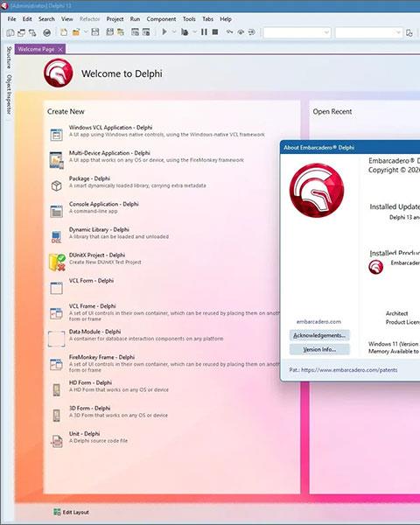Expand the Run button dropdown arrow
The image size is (420, 525).
pyautogui.click(x=174, y=32)
